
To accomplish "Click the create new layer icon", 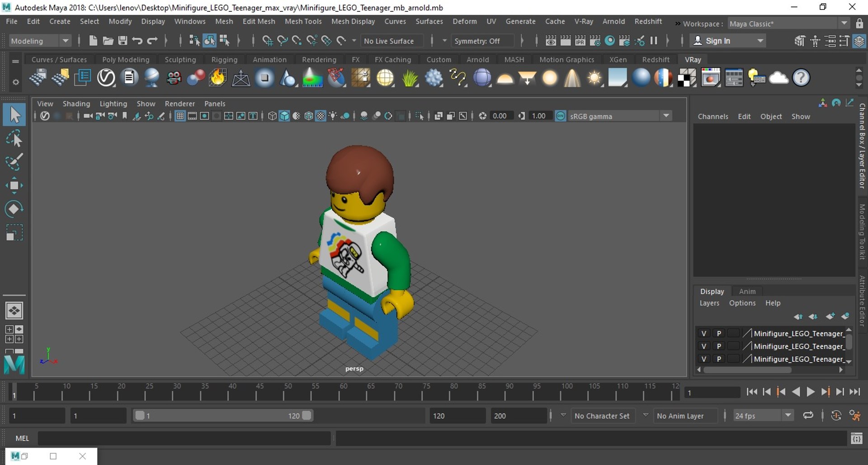I will (830, 316).
